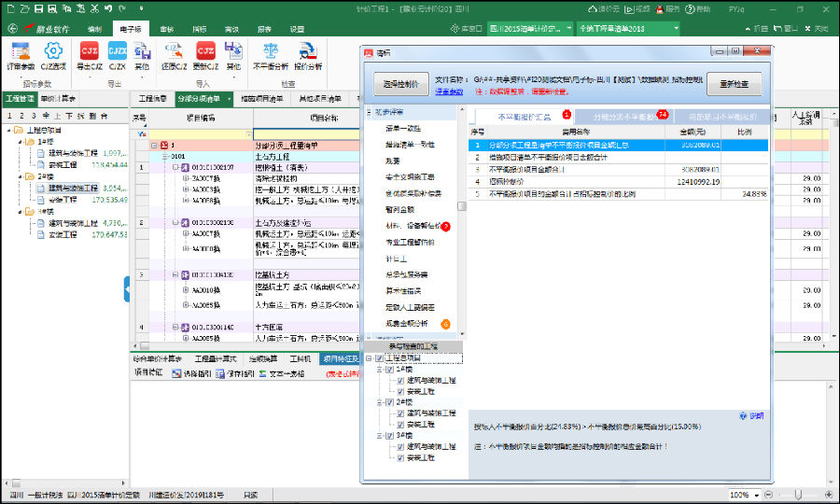Image resolution: width=840 pixels, height=504 pixels.
Task: Uncheck 安装工程 under 3#楼 in dialog
Action: click(400, 457)
